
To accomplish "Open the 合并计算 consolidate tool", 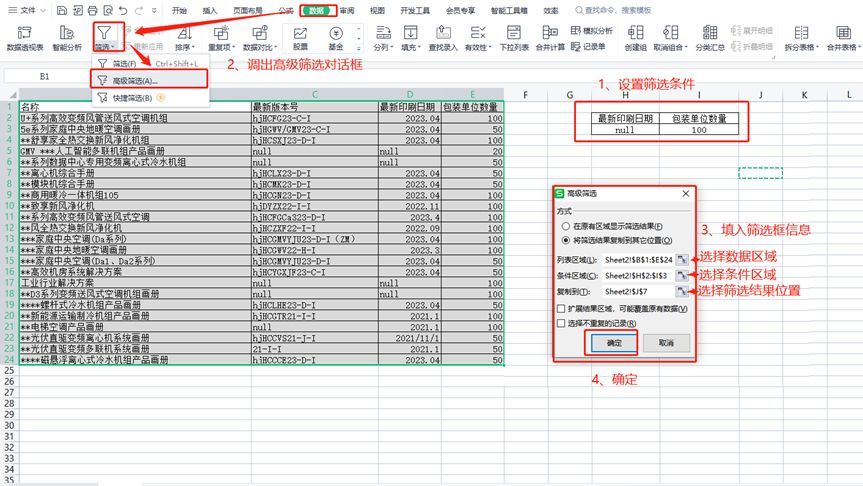I will [x=550, y=38].
